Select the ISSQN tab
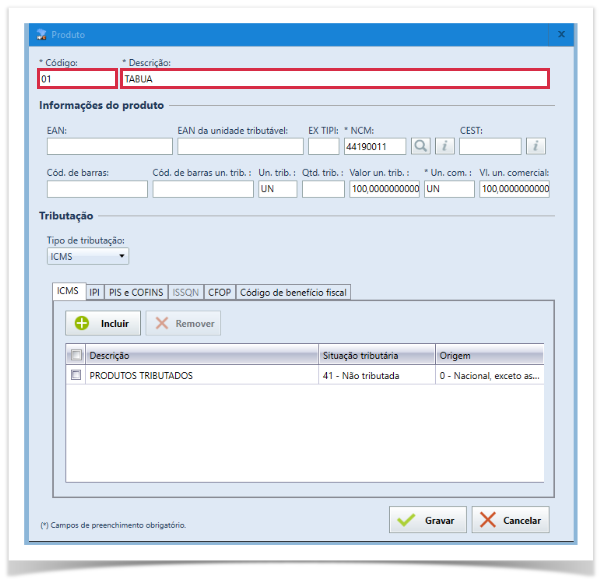 coord(186,293)
